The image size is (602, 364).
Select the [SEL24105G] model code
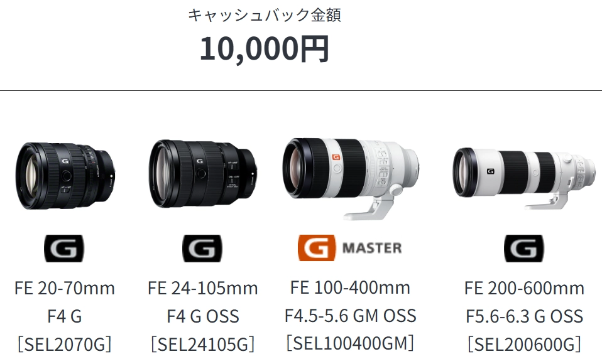[x=203, y=344]
